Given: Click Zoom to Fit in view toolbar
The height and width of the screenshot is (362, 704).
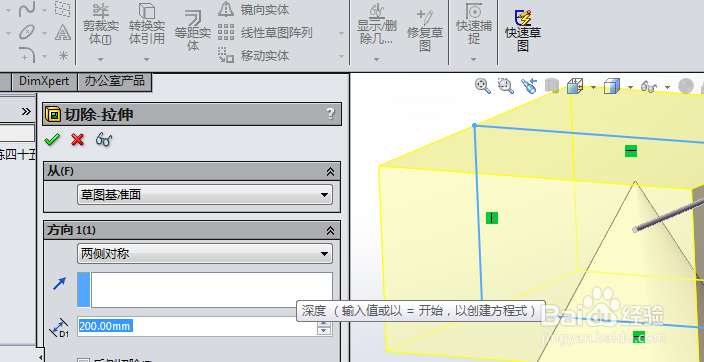Looking at the screenshot, I should tap(483, 85).
